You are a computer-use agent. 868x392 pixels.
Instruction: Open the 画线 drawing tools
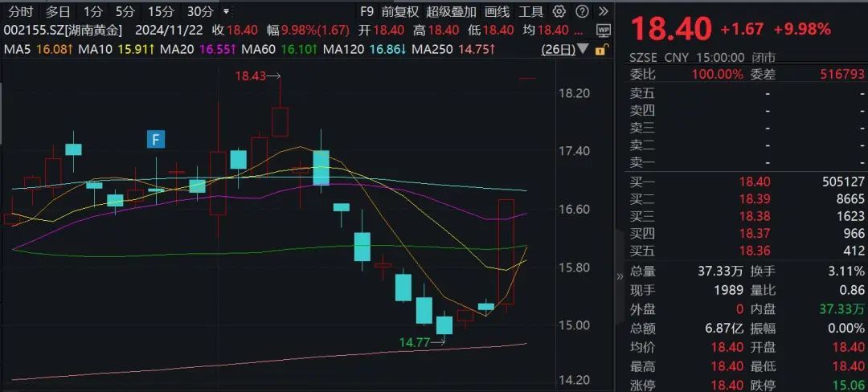click(x=497, y=11)
